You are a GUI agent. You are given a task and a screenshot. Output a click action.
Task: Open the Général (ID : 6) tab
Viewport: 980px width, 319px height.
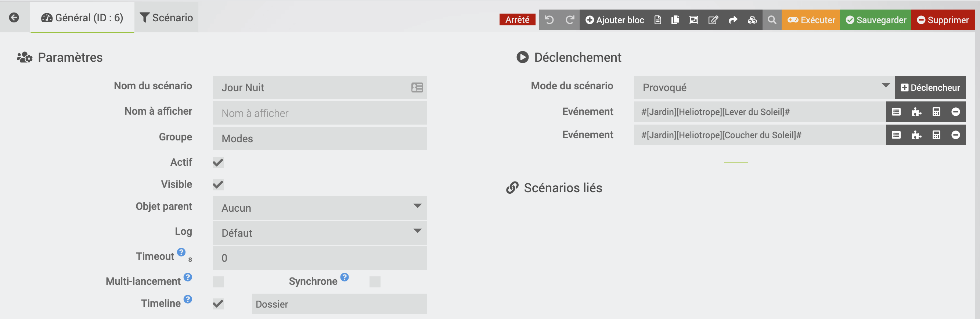click(82, 18)
